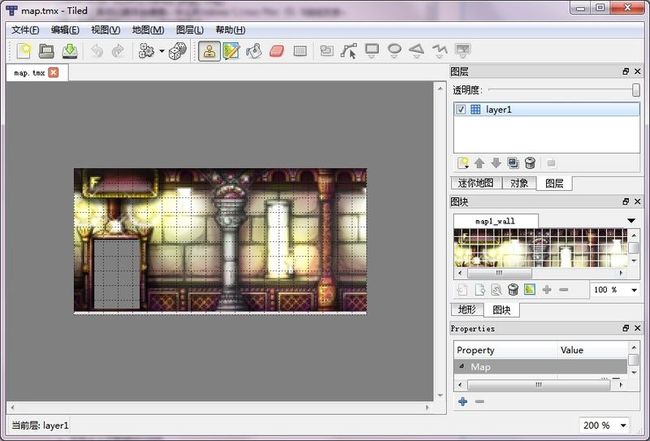Add tiles with plus icon in tileset bar
Image resolution: width=650 pixels, height=441 pixels.
[547, 290]
